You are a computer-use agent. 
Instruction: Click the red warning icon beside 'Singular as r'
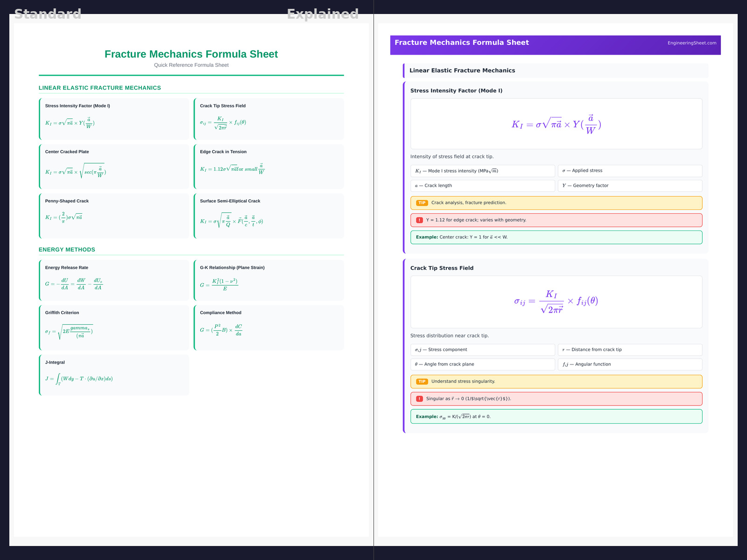(x=419, y=399)
